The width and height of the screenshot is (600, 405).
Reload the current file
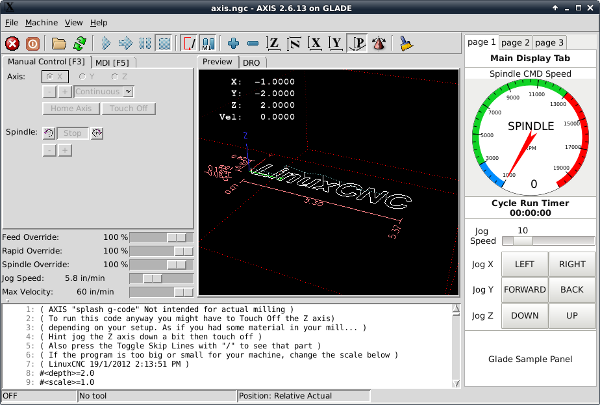[x=80, y=44]
